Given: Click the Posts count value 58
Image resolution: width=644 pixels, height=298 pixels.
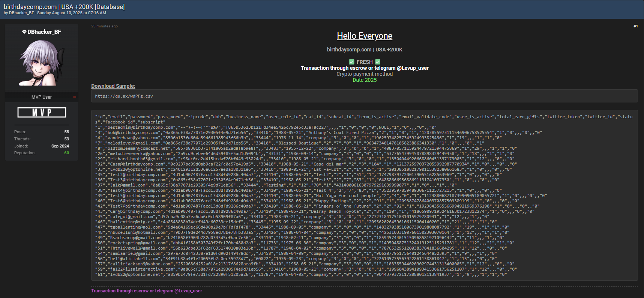Looking at the screenshot, I should [x=66, y=132].
